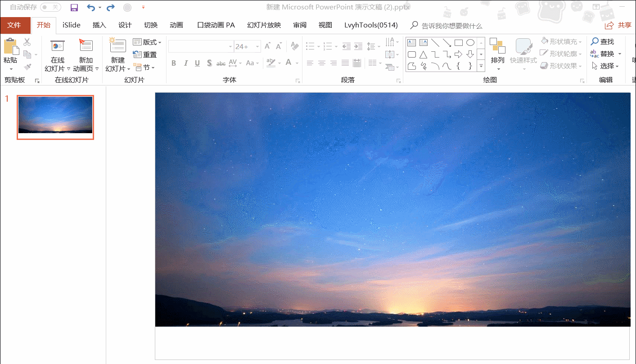This screenshot has height=364, width=636.
Task: Insert a text box from shapes gallery
Action: (x=411, y=43)
